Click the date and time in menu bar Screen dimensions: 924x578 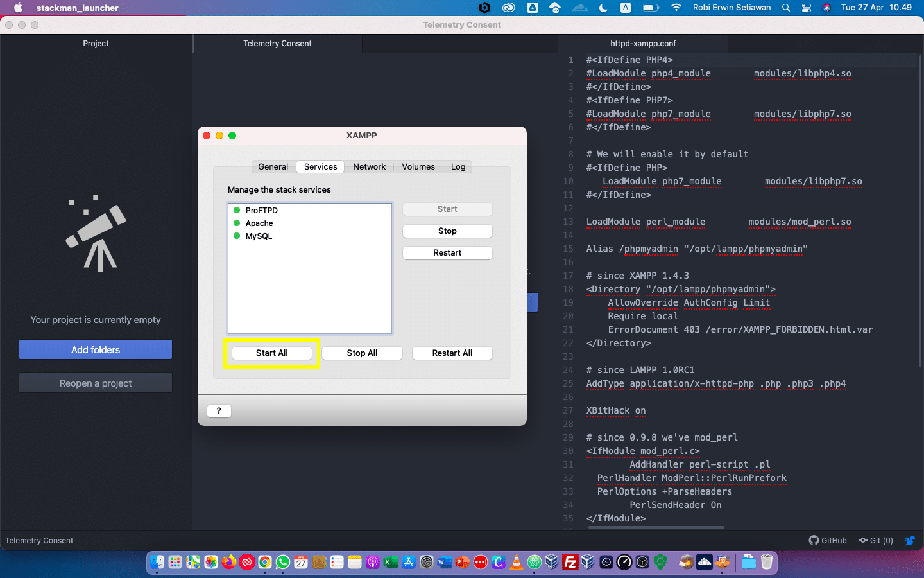coord(877,8)
